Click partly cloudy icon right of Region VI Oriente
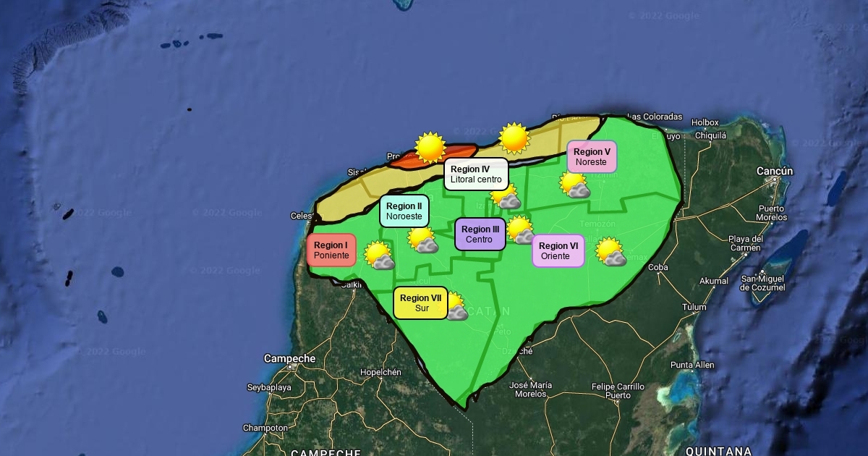Viewport: 868px width, 456px height. pyautogui.click(x=611, y=252)
